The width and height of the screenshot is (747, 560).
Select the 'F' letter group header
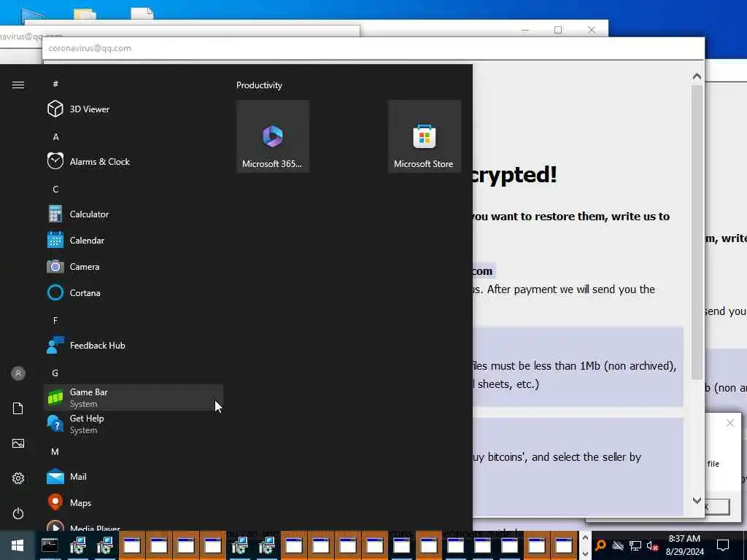point(55,321)
